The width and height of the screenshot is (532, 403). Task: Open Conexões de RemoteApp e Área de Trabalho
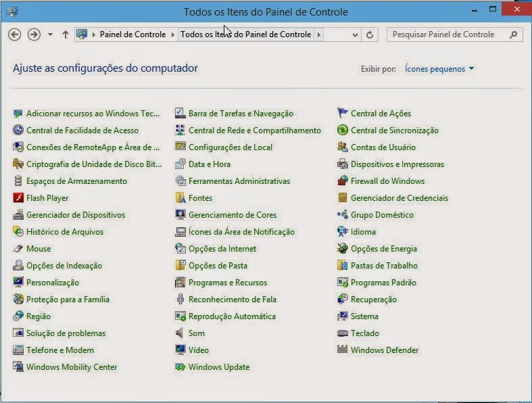(x=93, y=147)
